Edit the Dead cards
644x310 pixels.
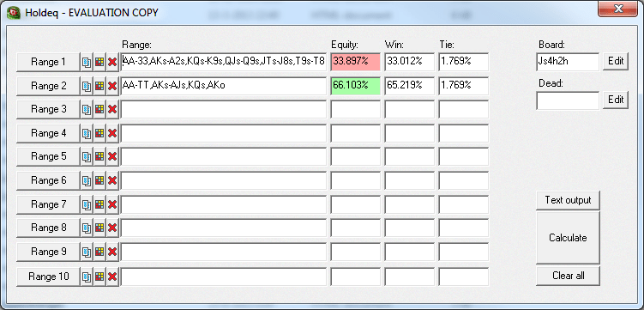(616, 100)
